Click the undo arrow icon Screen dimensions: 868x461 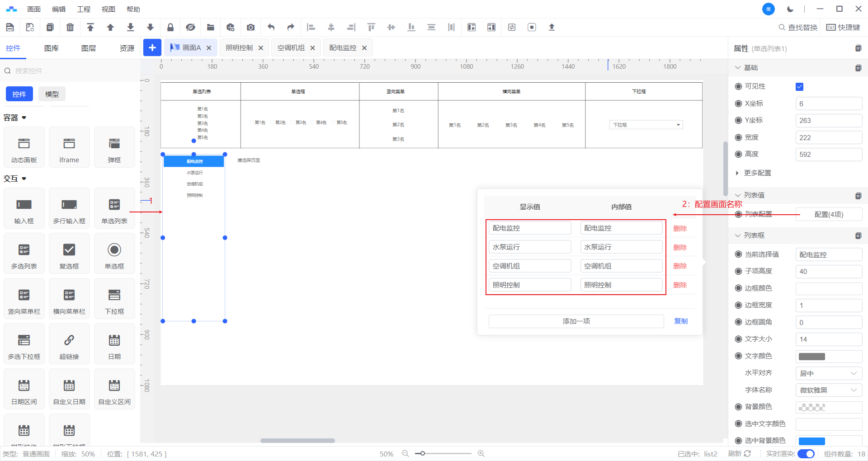271,28
